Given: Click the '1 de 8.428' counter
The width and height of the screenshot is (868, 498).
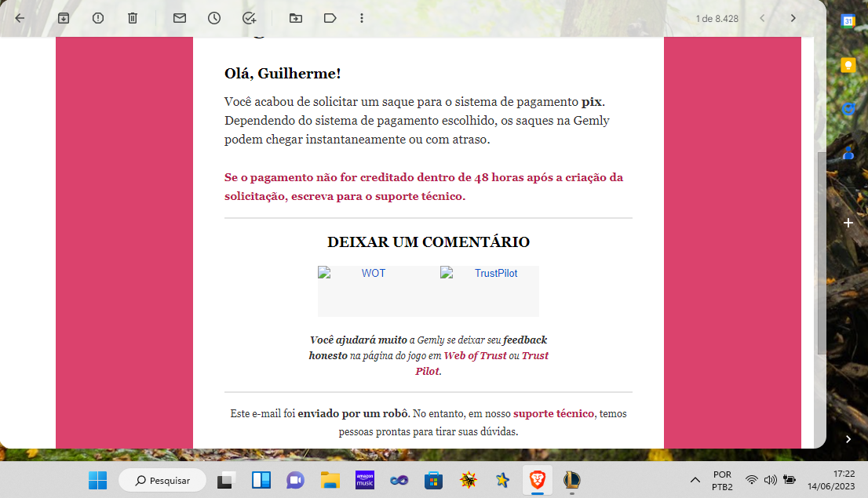Looking at the screenshot, I should 717,19.
